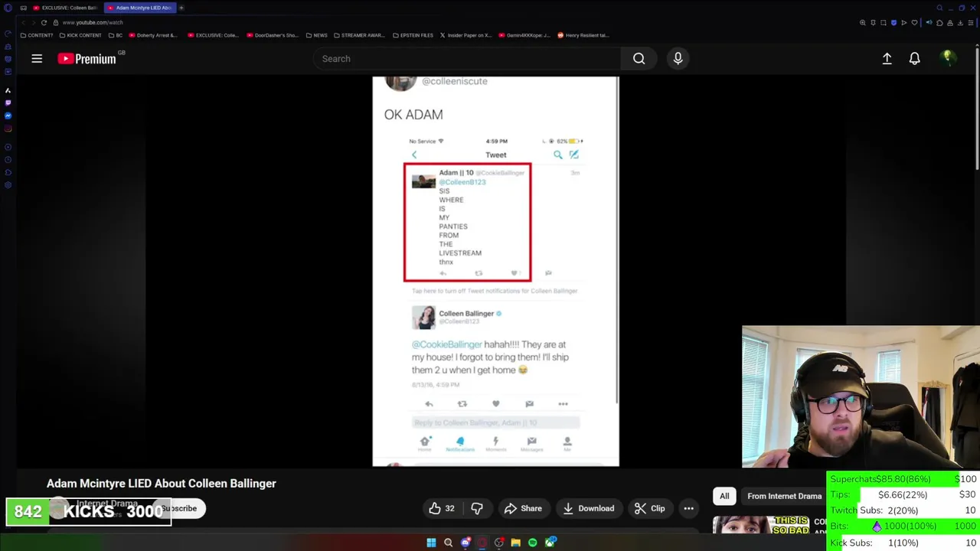Open the YouTube guide hamburger menu

[x=37, y=58]
